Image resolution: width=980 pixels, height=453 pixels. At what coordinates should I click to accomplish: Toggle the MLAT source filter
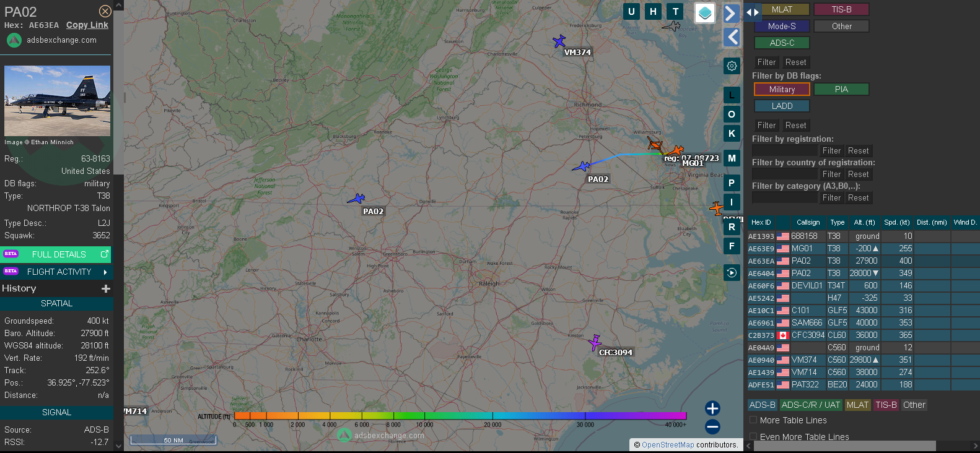tap(782, 9)
